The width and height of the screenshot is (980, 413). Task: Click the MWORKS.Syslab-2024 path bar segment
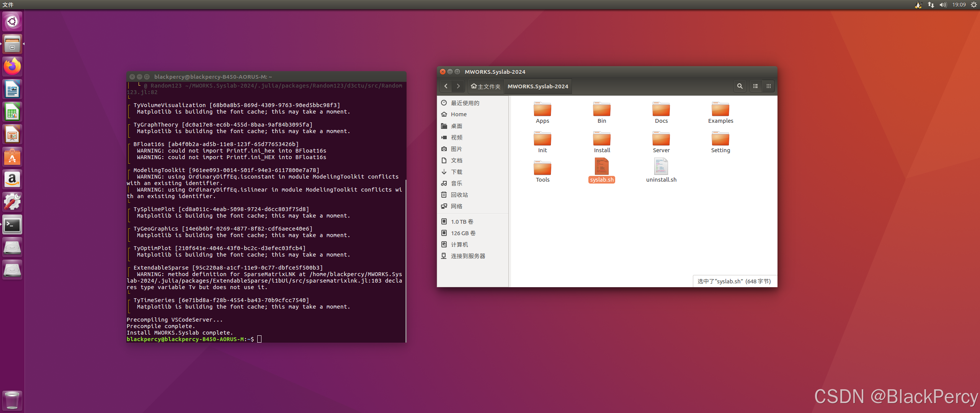pyautogui.click(x=538, y=86)
